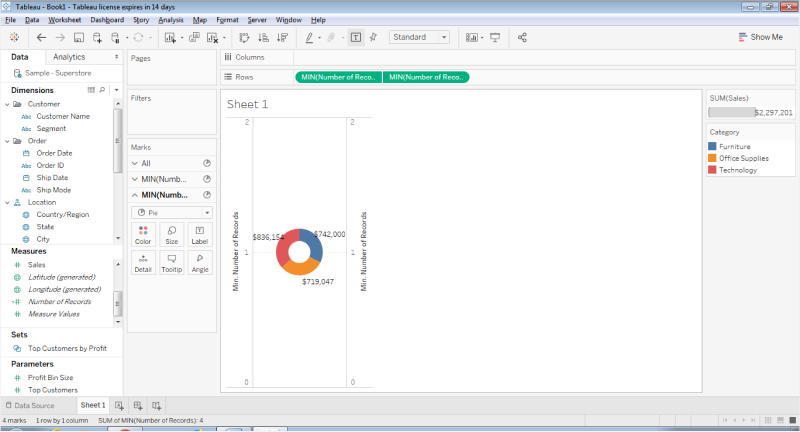Add a new story tab icon
The image size is (800, 432).
tap(157, 405)
